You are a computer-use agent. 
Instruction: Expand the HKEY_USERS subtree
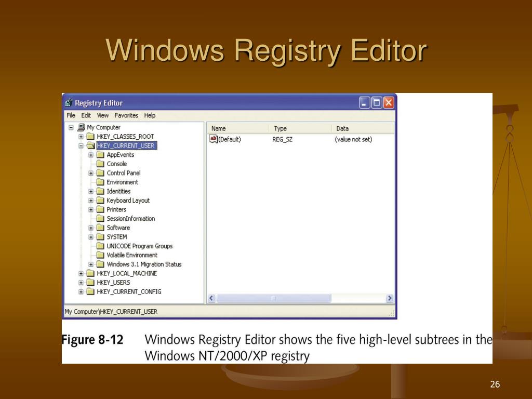click(81, 283)
